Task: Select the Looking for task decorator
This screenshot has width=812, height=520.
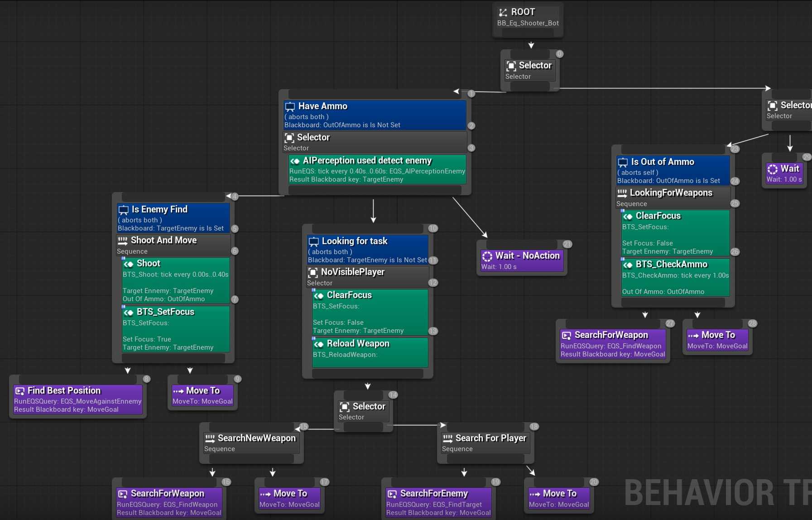Action: [367, 250]
